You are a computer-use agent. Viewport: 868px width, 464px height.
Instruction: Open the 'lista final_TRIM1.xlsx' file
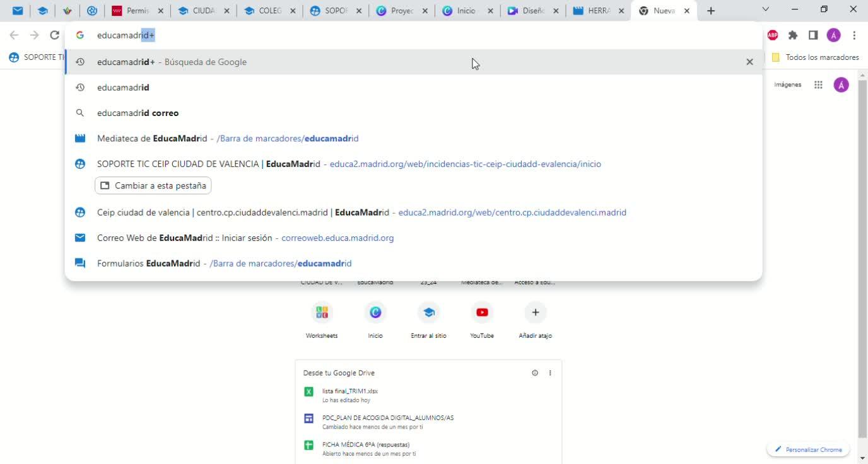(x=428, y=395)
